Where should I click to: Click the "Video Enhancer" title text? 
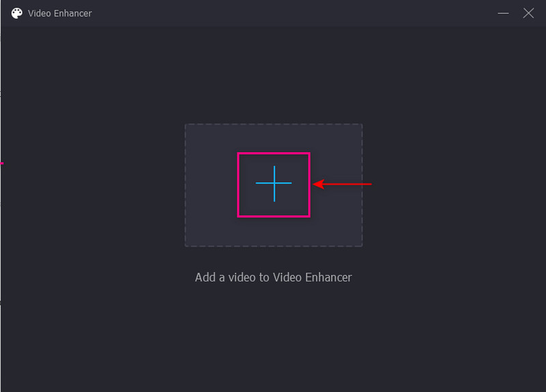tap(60, 13)
